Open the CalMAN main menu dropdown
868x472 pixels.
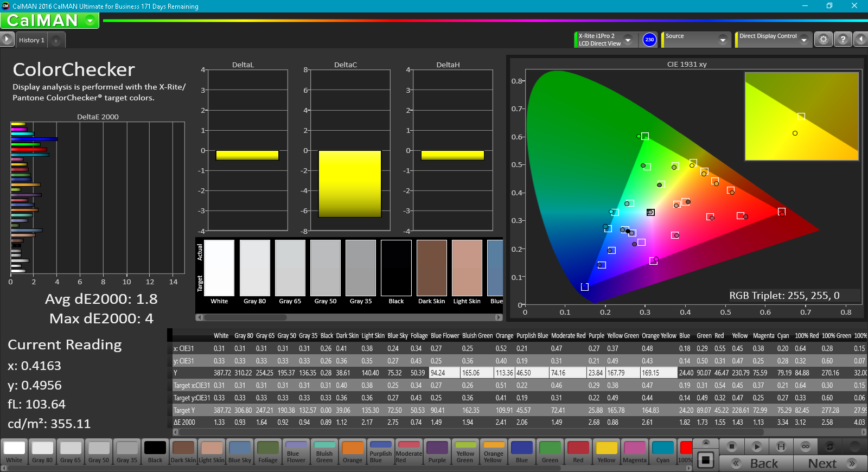[90, 21]
